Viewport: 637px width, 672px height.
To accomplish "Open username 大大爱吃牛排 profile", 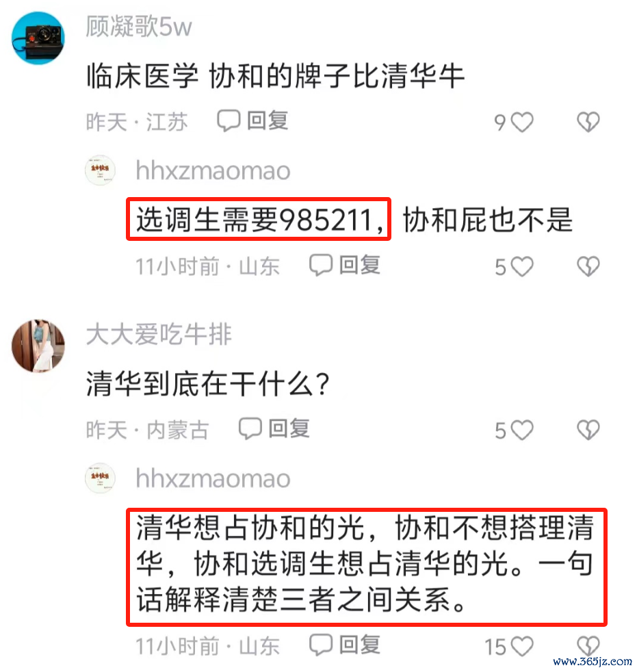I will coord(159,334).
